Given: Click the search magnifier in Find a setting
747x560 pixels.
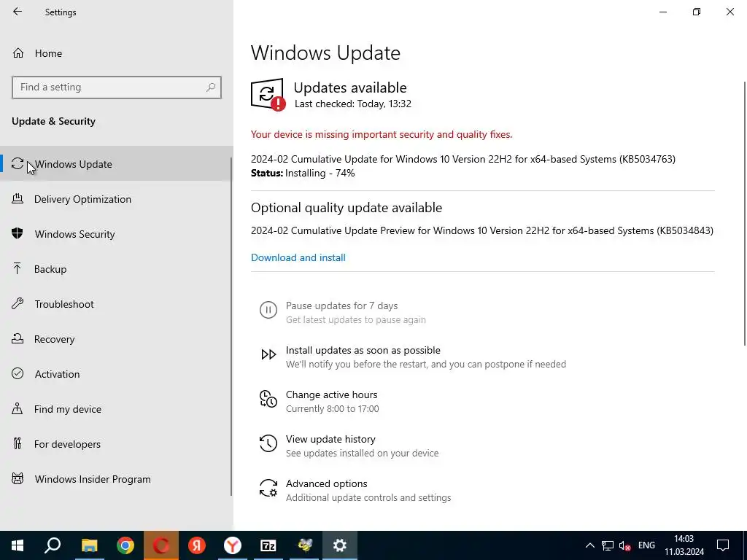Looking at the screenshot, I should [x=211, y=87].
